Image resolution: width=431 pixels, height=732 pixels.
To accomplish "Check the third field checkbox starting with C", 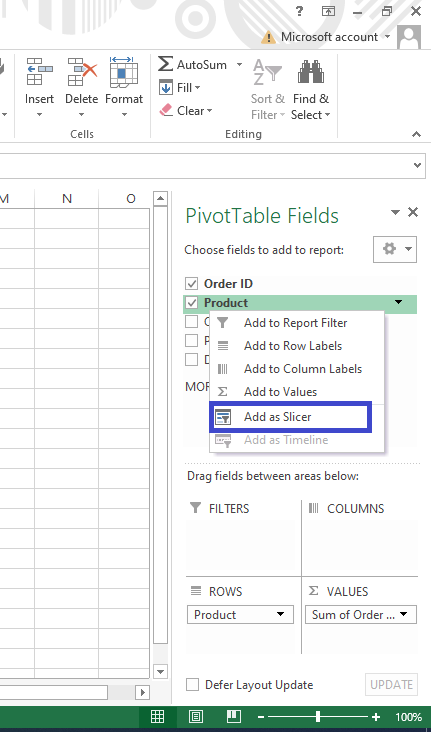I will 191,322.
